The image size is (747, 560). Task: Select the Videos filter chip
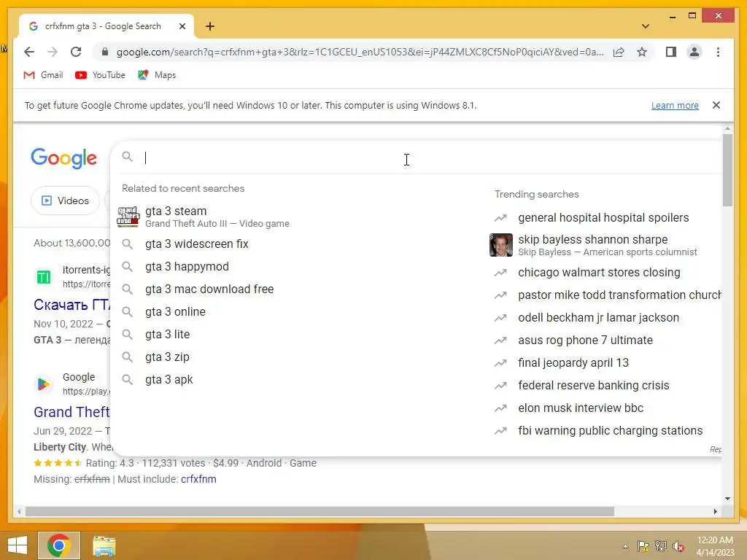click(65, 201)
